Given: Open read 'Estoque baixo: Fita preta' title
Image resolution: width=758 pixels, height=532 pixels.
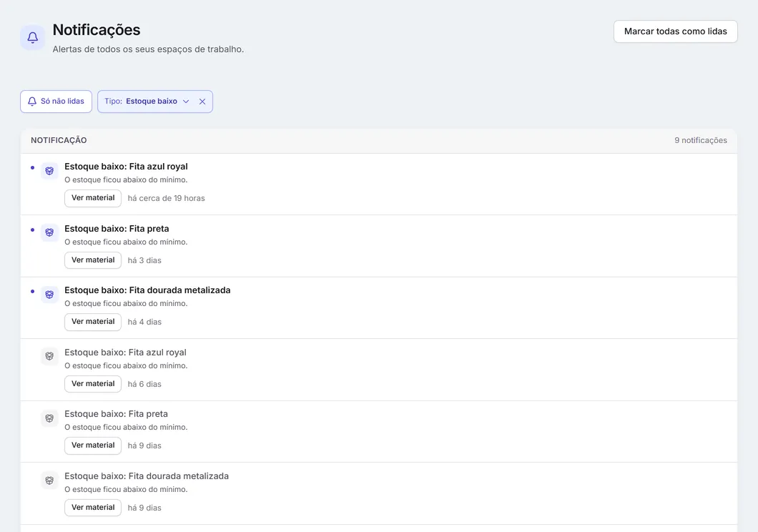Looking at the screenshot, I should coord(116,414).
